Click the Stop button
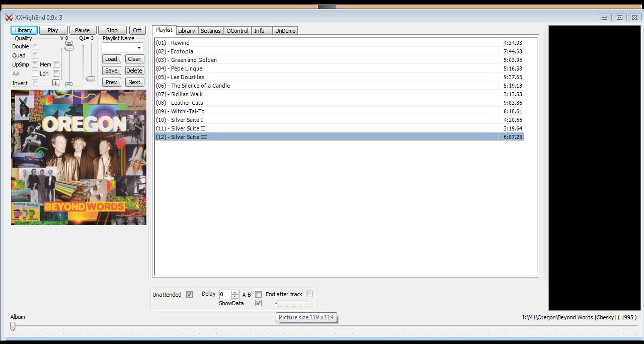Image resolution: width=644 pixels, height=344 pixels. (x=112, y=30)
